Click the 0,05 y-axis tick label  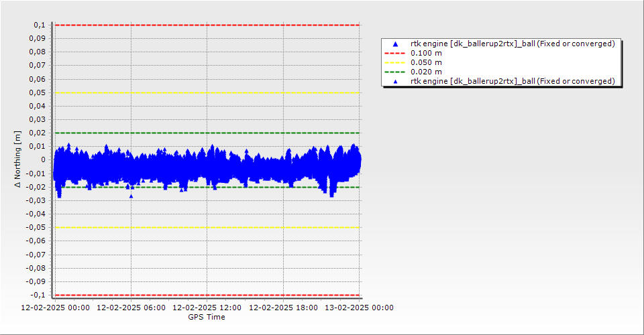coord(36,92)
